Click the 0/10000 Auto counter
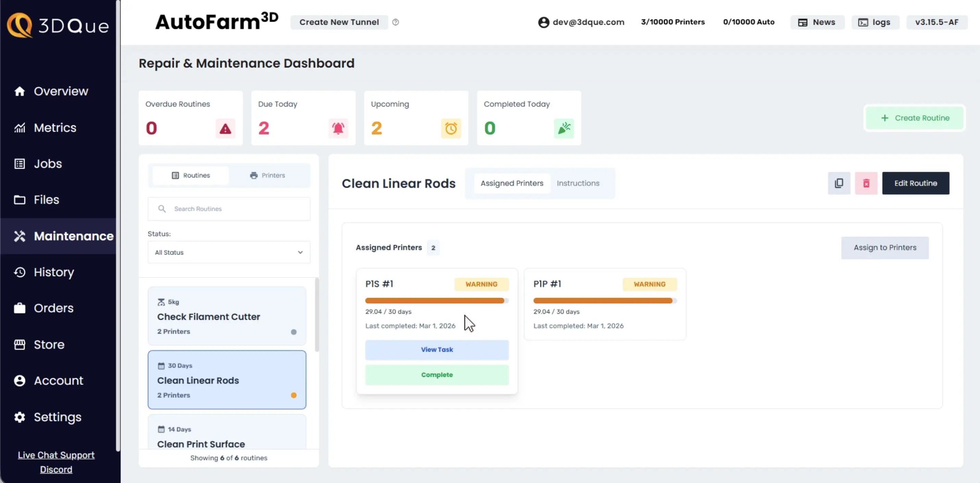Screen dimensions: 980x483 click(748, 22)
